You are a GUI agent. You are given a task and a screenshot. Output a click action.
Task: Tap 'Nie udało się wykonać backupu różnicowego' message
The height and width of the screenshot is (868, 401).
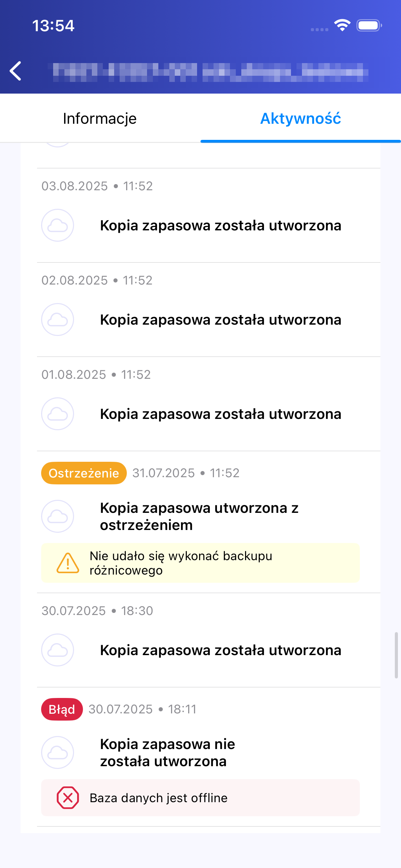[181, 563]
